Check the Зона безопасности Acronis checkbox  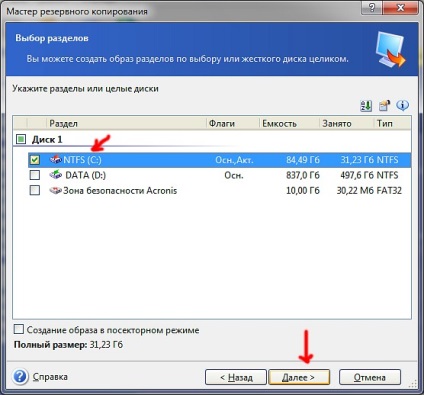(35, 190)
